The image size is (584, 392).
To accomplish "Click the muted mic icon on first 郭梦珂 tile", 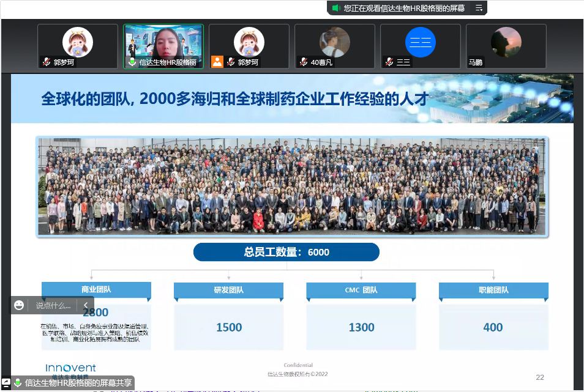I will (x=47, y=62).
